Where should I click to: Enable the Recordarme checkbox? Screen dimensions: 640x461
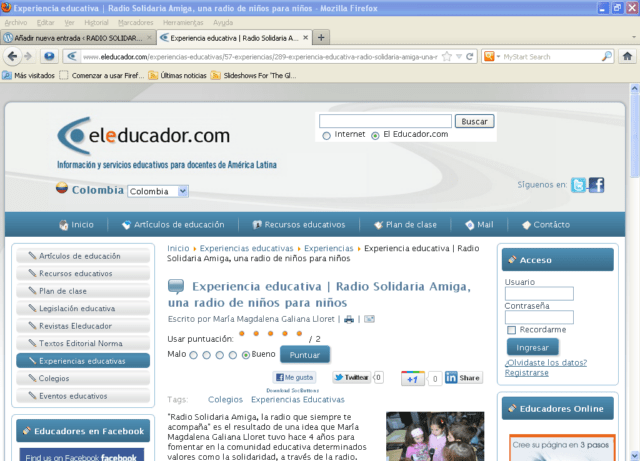511,329
